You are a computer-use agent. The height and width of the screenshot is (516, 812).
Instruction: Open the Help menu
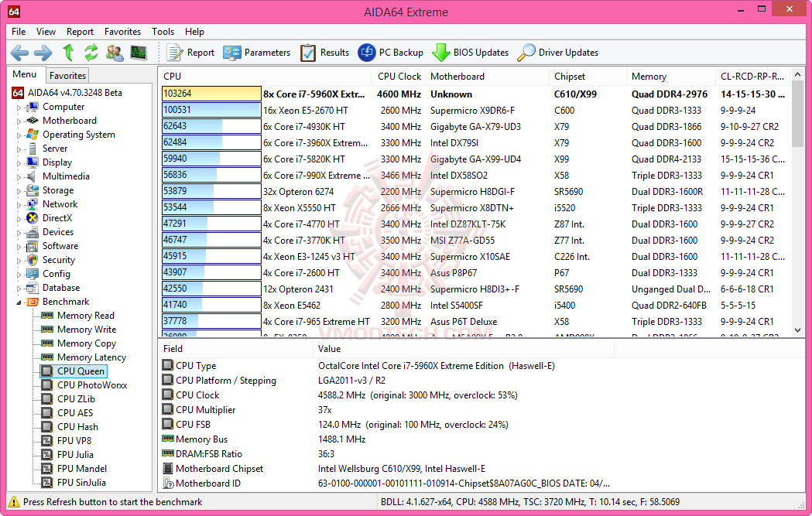tap(194, 32)
